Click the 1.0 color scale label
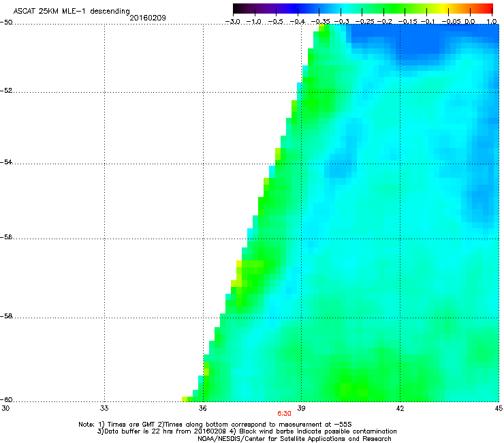The height and width of the screenshot is (443, 504). coord(492,22)
